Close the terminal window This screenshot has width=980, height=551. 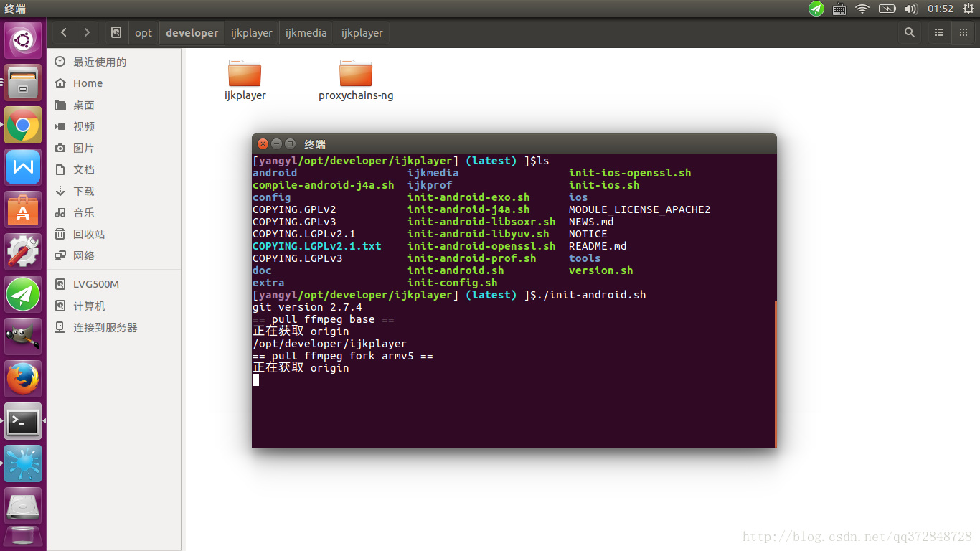click(x=263, y=143)
